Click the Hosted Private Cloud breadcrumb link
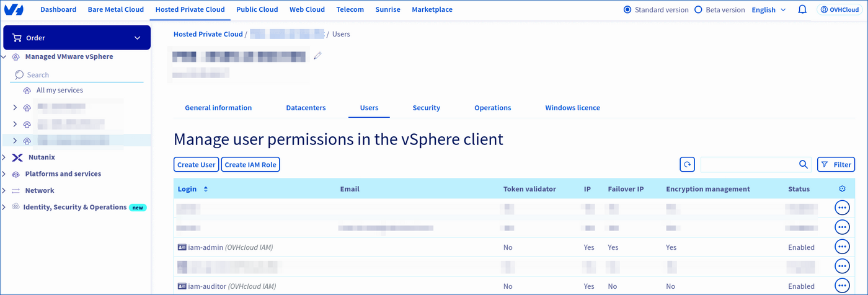868x295 pixels. [x=208, y=34]
